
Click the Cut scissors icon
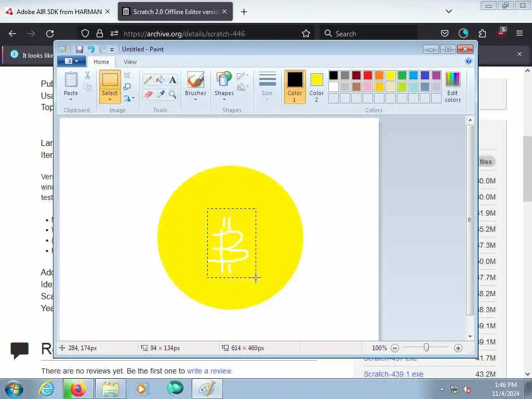pos(87,75)
